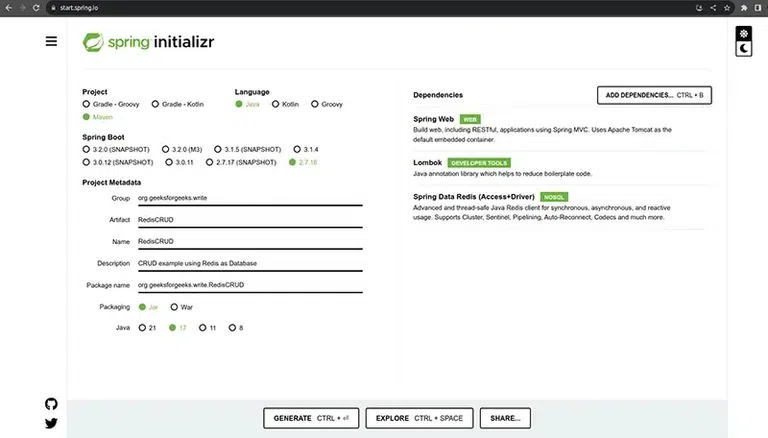The height and width of the screenshot is (438, 768).
Task: Select the Spring Data Redis dependency entry
Action: tap(560, 206)
